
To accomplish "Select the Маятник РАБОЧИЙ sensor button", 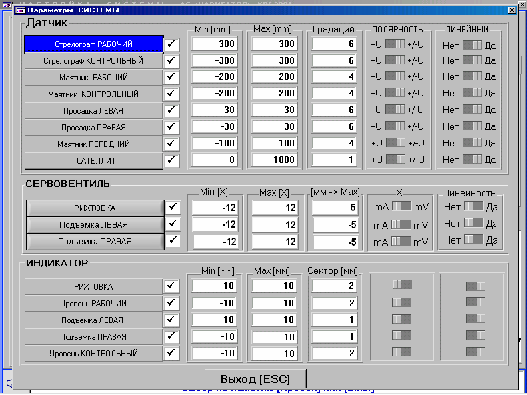I will coord(94,77).
